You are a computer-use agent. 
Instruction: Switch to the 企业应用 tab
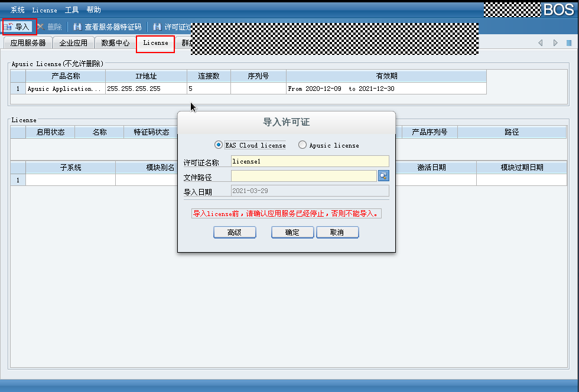[73, 43]
